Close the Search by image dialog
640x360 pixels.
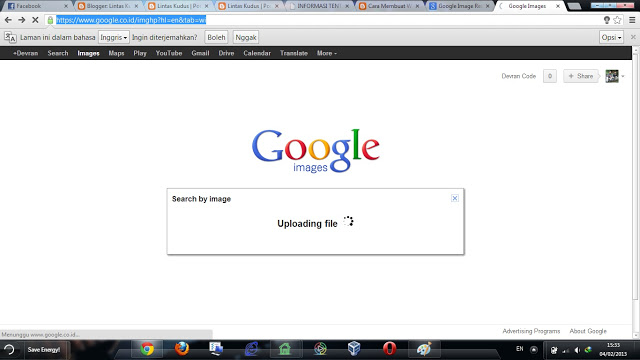[455, 198]
